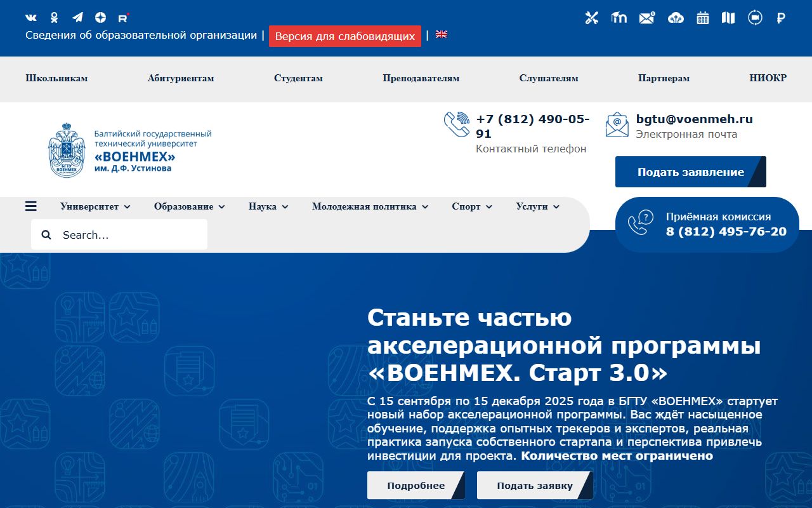Click the Dzen star icon
Screen dimensions: 812x508
(100, 18)
